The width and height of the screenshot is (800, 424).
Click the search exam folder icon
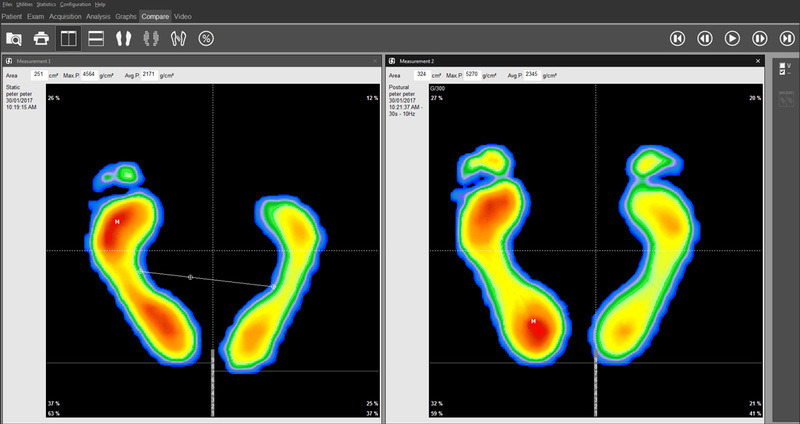click(15, 38)
